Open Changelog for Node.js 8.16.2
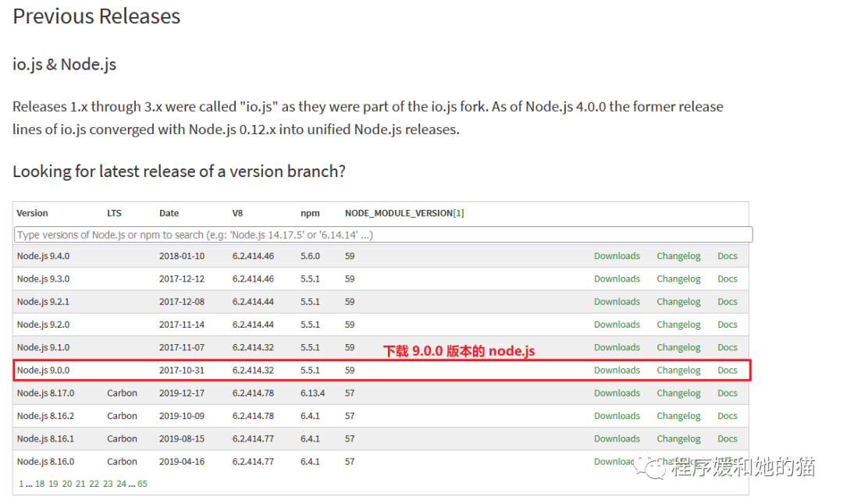This screenshot has height=504, width=843. 678,416
